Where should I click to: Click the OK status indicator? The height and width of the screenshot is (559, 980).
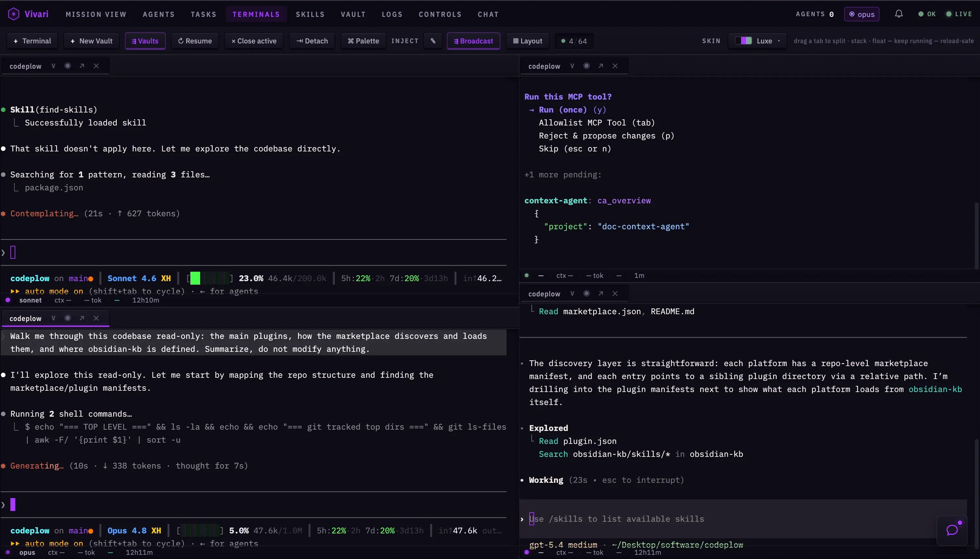pyautogui.click(x=926, y=14)
